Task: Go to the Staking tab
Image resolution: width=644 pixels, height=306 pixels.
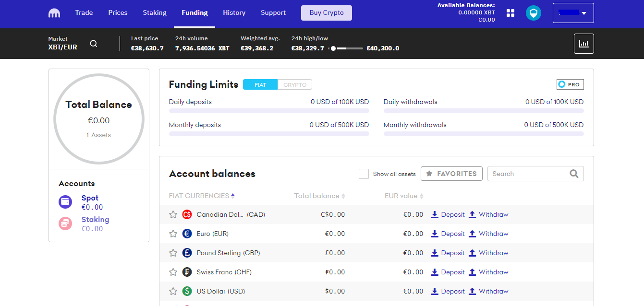Action: (154, 12)
